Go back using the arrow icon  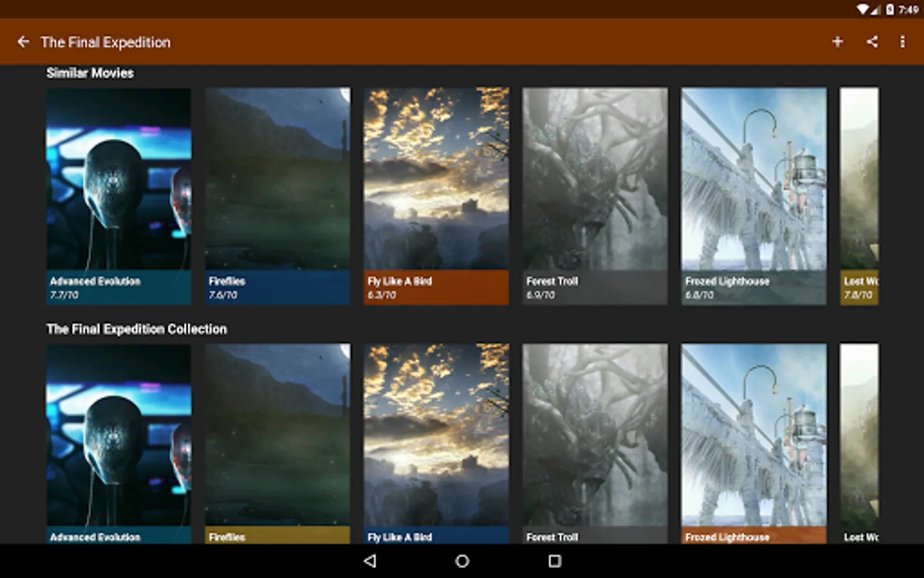24,42
